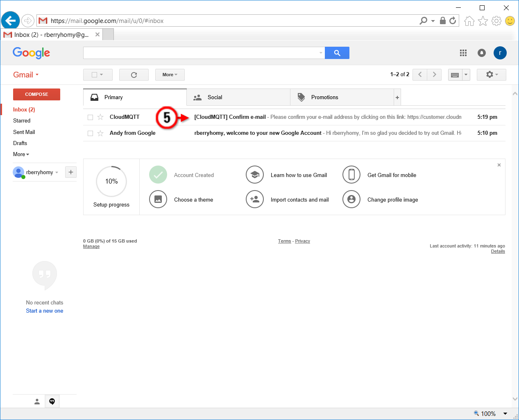Click the Learn how to use Gmail icon

tap(255, 175)
